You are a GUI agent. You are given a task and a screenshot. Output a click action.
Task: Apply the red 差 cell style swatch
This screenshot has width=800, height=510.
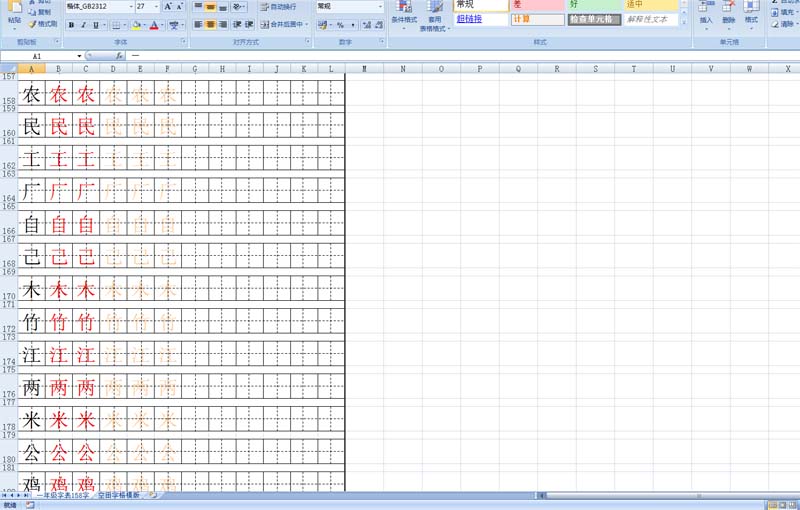[x=537, y=5]
